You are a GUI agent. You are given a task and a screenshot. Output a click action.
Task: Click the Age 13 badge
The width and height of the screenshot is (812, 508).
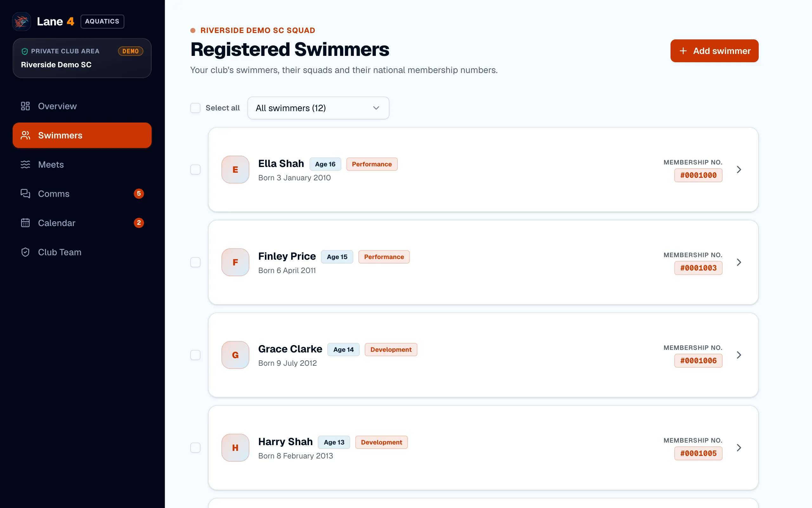click(334, 443)
